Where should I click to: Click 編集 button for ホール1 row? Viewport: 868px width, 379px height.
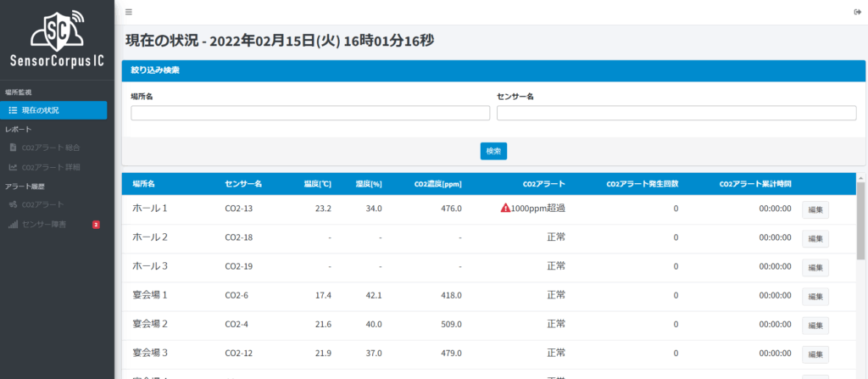coord(815,209)
